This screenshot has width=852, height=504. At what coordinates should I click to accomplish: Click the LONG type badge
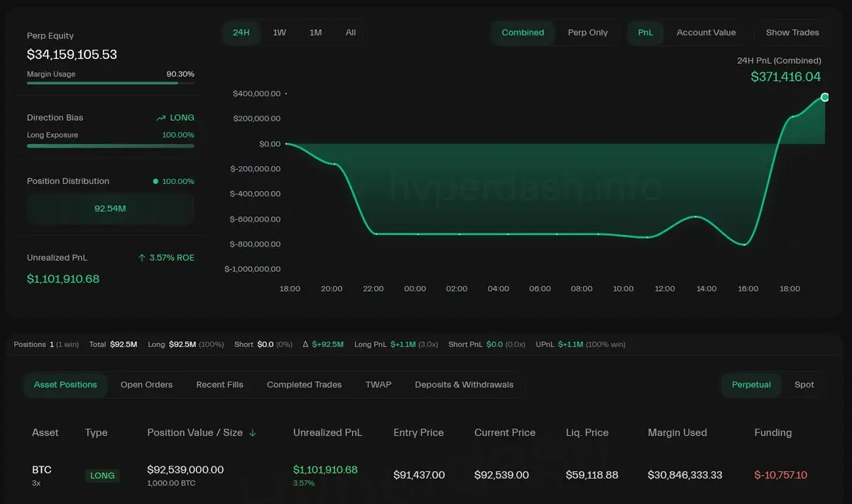(102, 476)
